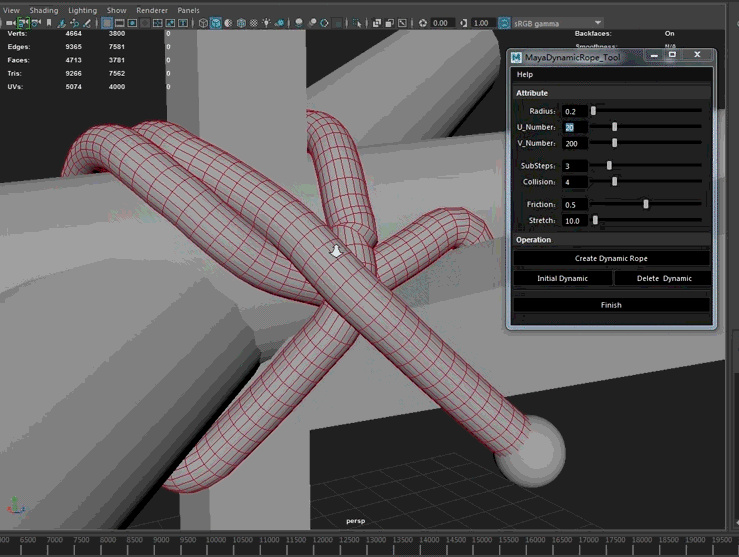Image resolution: width=739 pixels, height=557 pixels.
Task: Click the exposure value field 0.00
Action: [x=443, y=23]
